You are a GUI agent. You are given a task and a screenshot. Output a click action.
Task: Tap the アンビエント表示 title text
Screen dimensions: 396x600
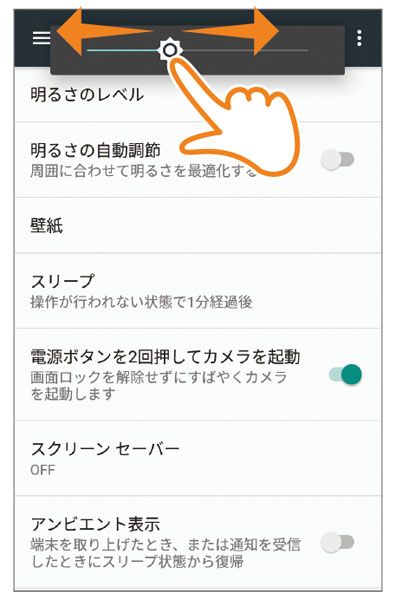click(95, 524)
